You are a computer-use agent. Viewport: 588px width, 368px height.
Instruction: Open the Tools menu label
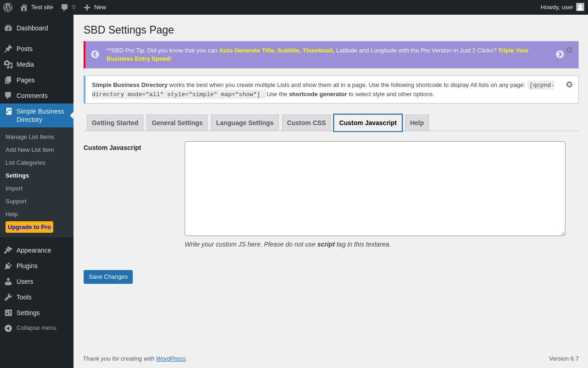(x=24, y=297)
